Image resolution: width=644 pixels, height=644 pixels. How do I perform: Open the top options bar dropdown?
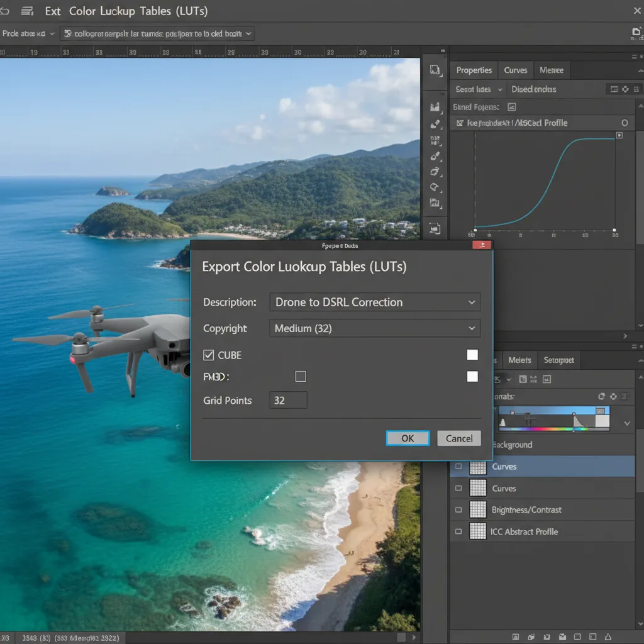(x=157, y=34)
